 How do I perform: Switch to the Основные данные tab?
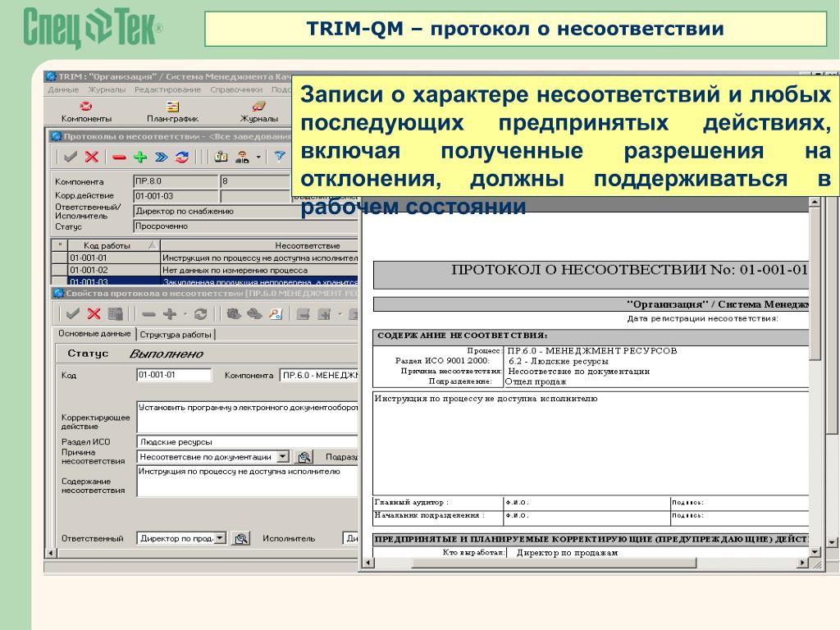94,333
